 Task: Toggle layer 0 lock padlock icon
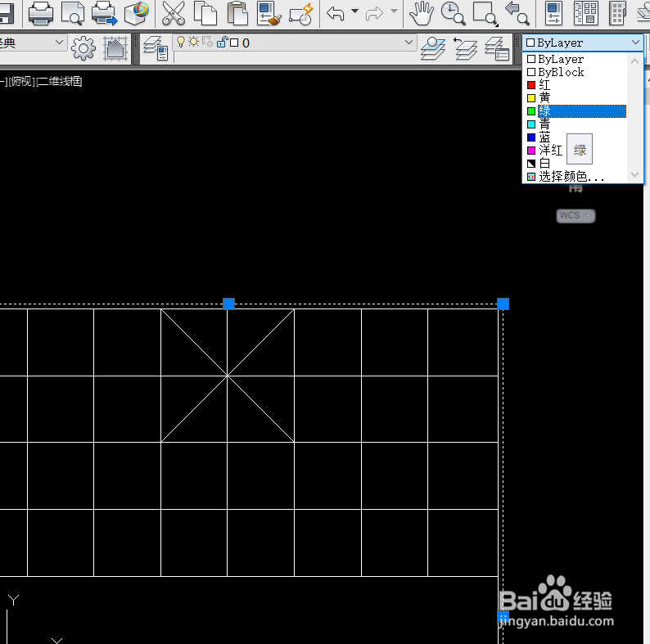tap(222, 42)
